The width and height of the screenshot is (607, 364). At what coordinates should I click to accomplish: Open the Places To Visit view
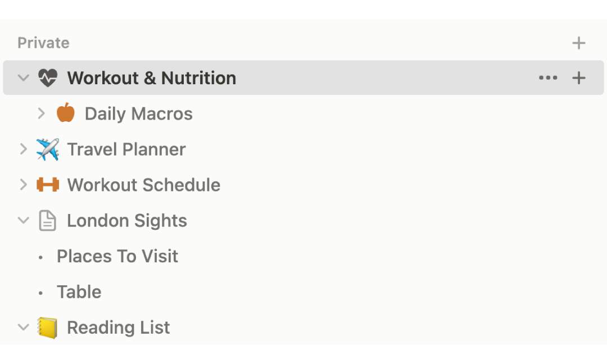[x=117, y=256]
